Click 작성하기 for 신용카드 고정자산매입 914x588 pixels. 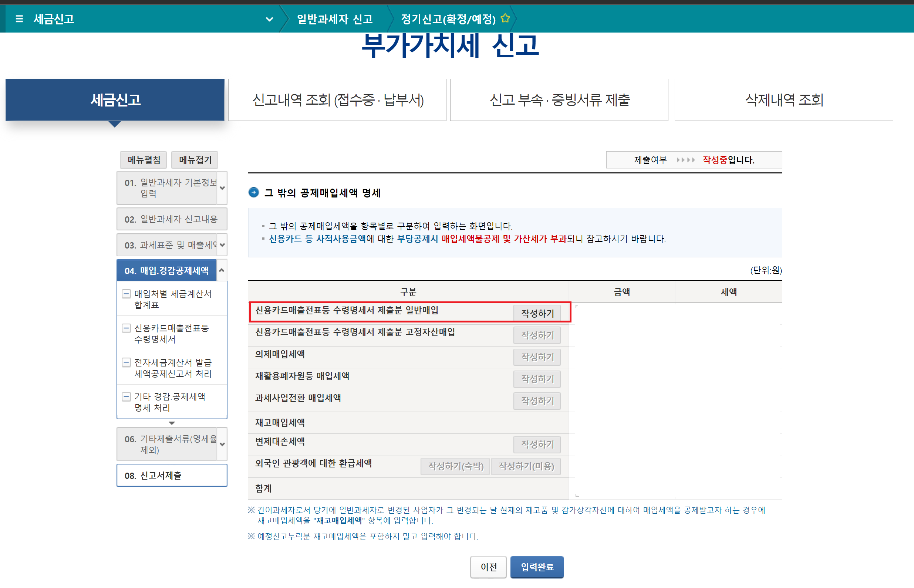[x=537, y=335]
